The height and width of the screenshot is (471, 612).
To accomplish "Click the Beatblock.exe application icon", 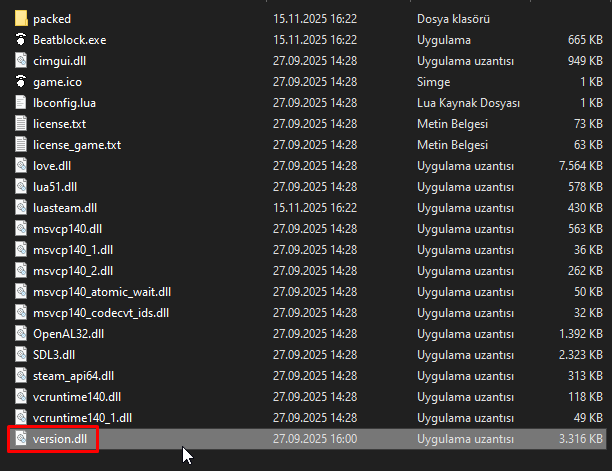I will 21,39.
